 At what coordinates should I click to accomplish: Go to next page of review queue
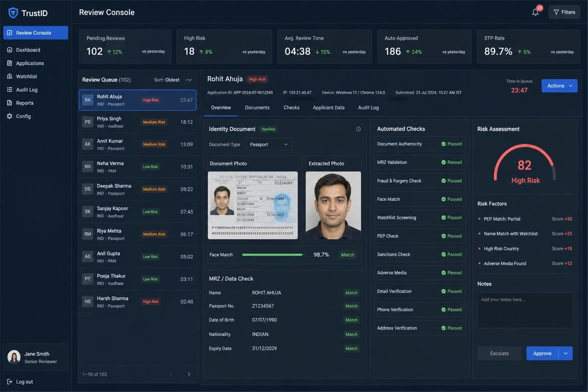189,374
